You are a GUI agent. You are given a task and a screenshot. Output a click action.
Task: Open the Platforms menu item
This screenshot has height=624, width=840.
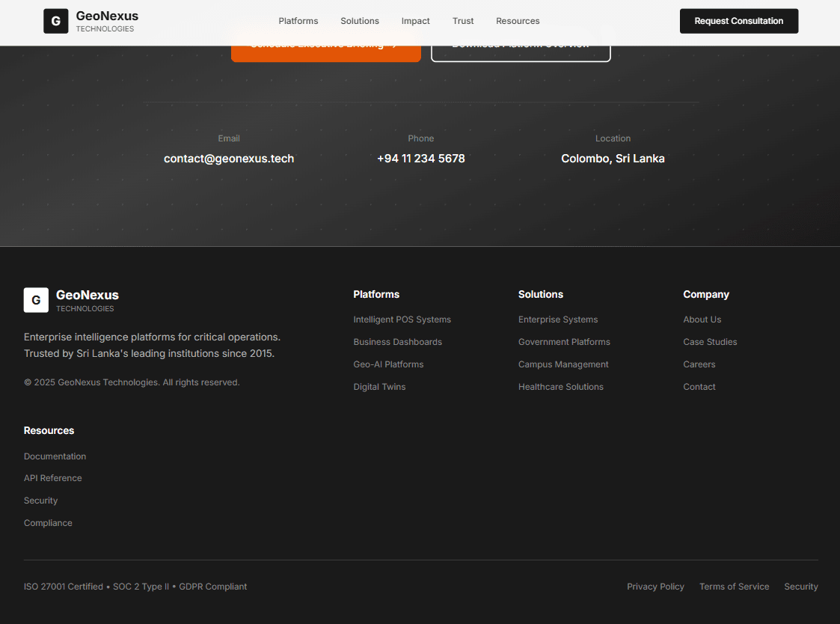[298, 21]
